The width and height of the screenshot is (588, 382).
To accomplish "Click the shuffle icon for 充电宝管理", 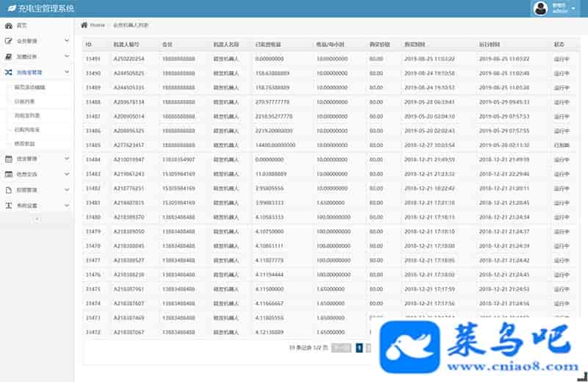I will coord(9,73).
